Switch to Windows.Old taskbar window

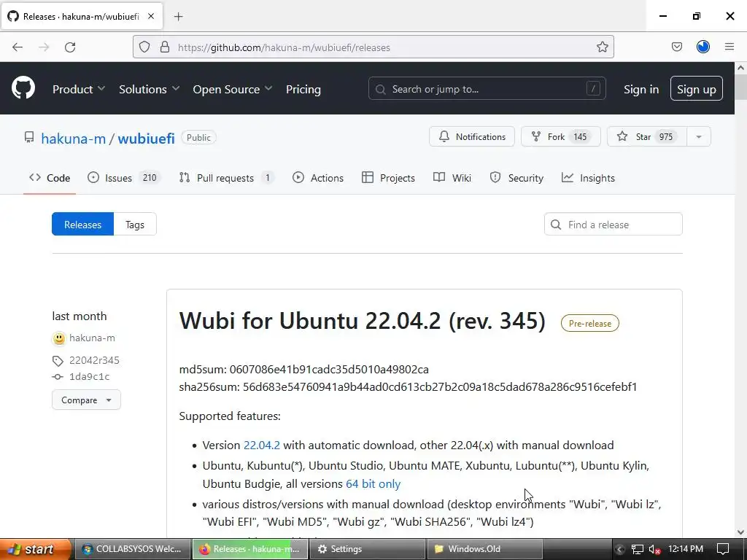pos(484,549)
